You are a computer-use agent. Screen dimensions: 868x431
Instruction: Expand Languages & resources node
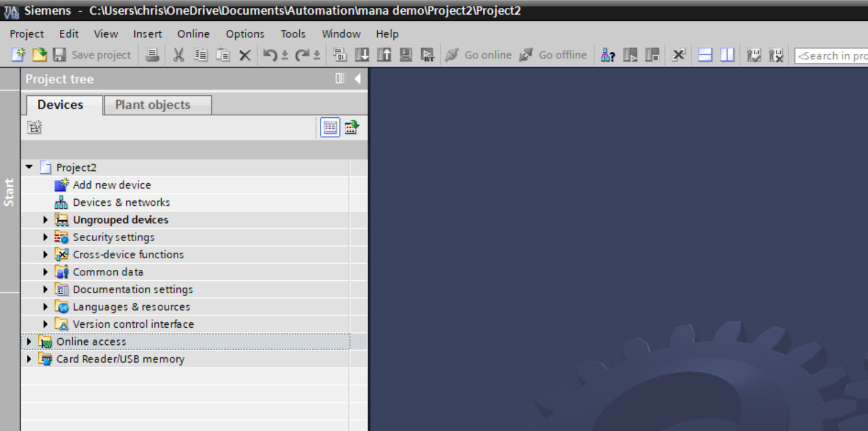click(45, 307)
